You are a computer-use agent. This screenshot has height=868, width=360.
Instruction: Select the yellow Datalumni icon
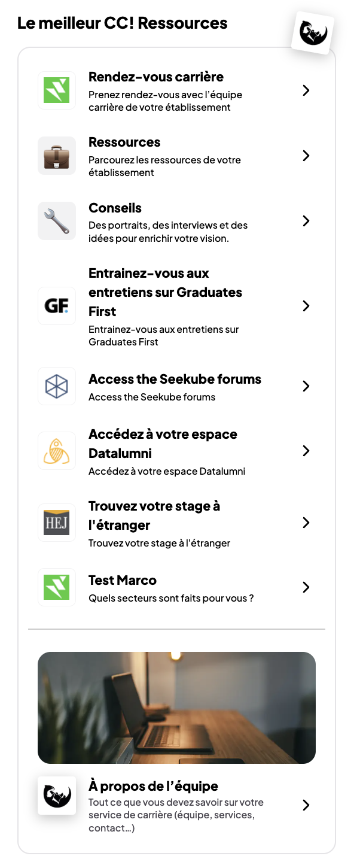click(x=56, y=451)
